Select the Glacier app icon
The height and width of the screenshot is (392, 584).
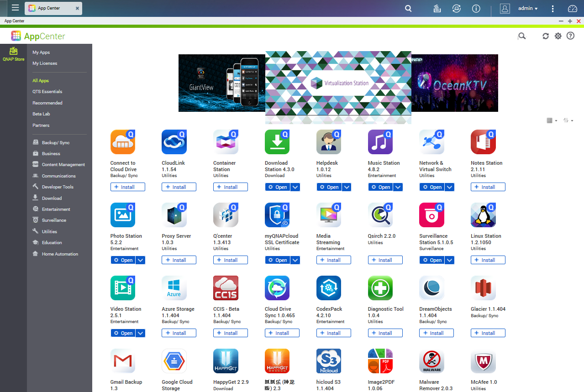(x=483, y=288)
